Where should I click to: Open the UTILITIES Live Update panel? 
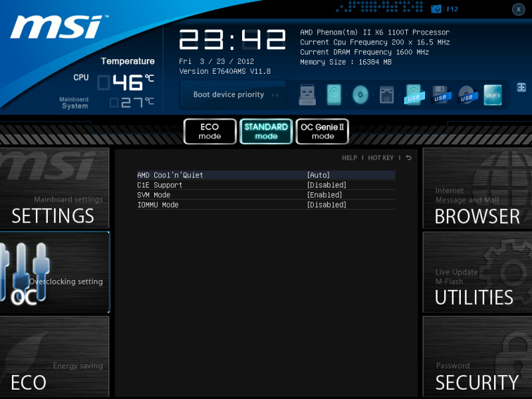pyautogui.click(x=477, y=273)
